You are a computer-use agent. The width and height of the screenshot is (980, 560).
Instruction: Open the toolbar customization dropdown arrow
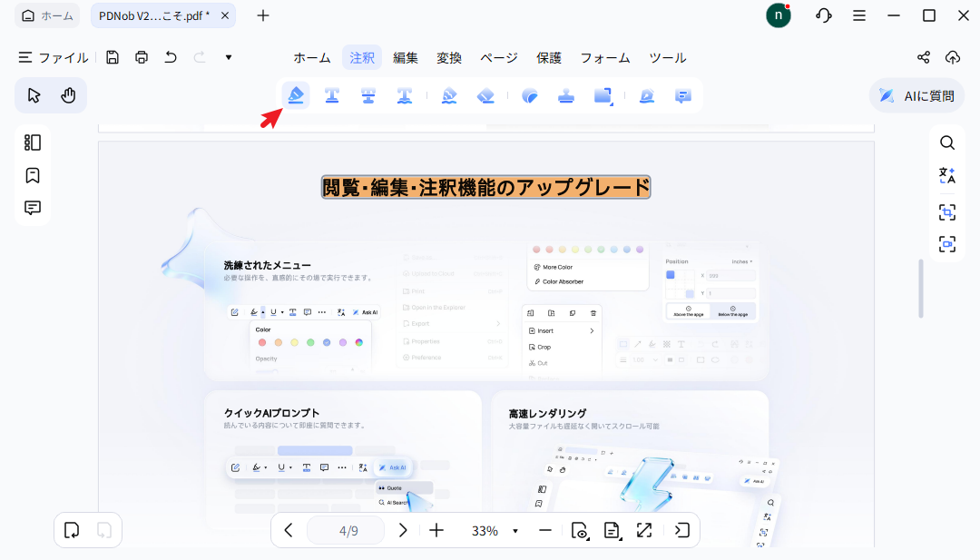click(228, 57)
